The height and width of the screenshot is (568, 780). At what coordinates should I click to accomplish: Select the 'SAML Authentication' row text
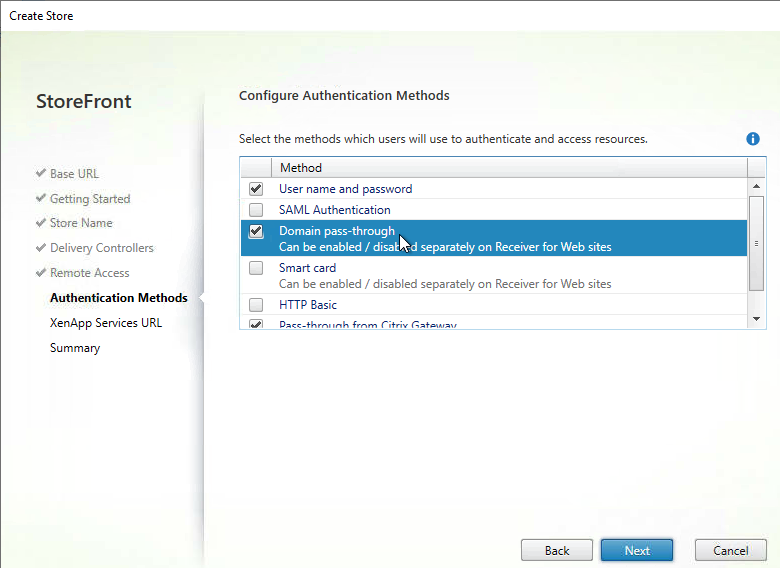coord(335,210)
